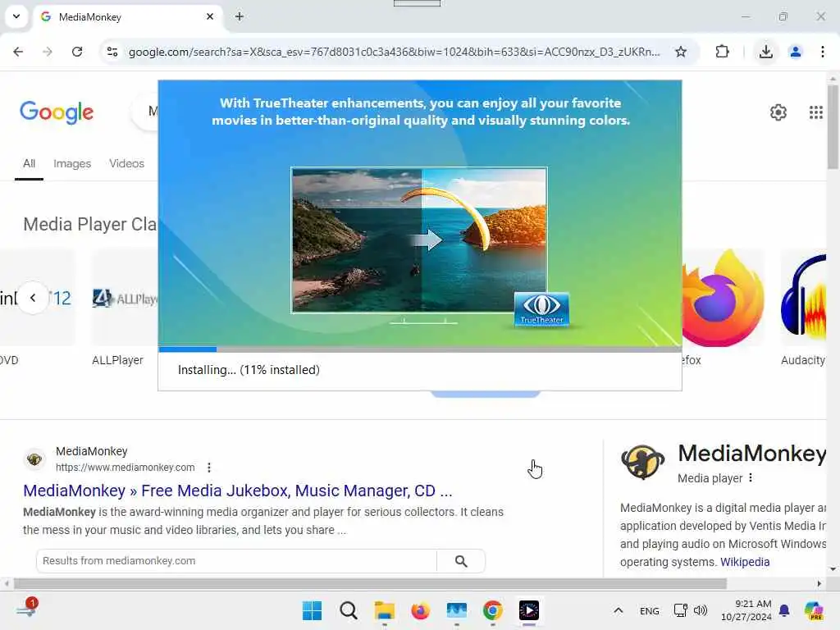840x630 pixels.
Task: Open the media player installer taskbar icon
Action: (x=529, y=610)
